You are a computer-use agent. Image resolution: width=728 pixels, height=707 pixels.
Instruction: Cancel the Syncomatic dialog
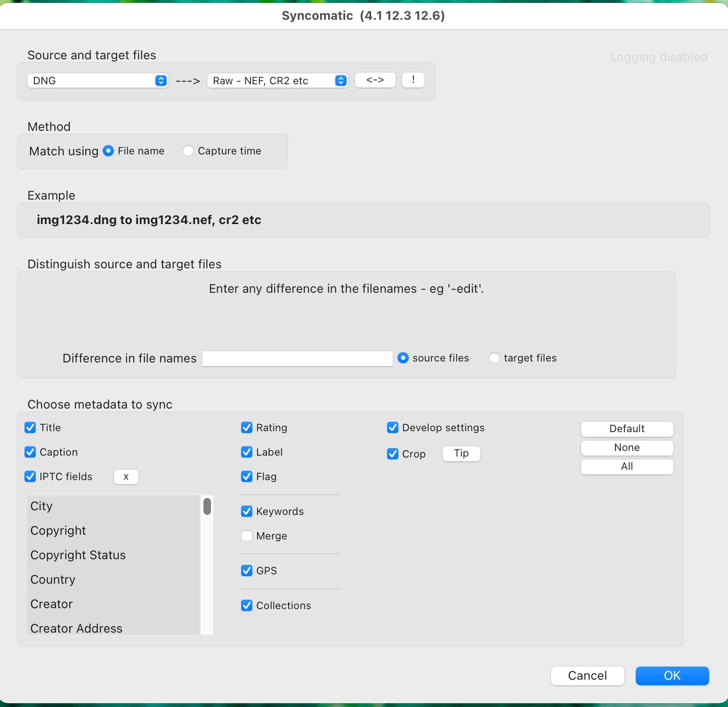(x=588, y=676)
